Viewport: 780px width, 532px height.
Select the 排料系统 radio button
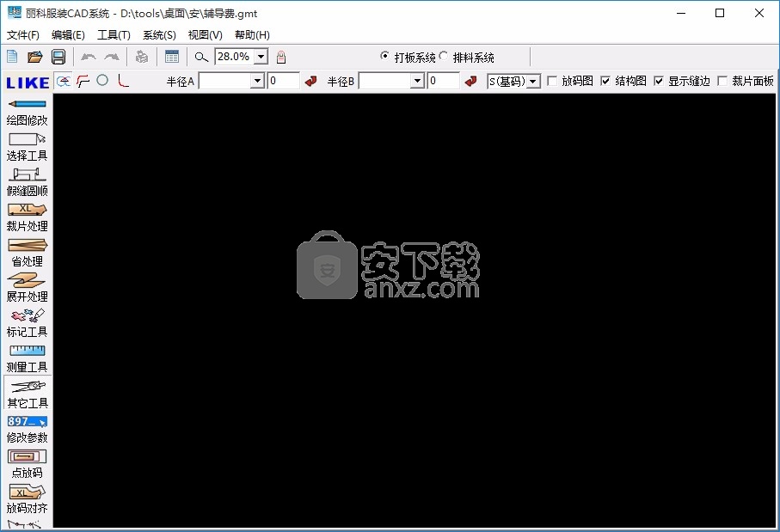click(443, 56)
